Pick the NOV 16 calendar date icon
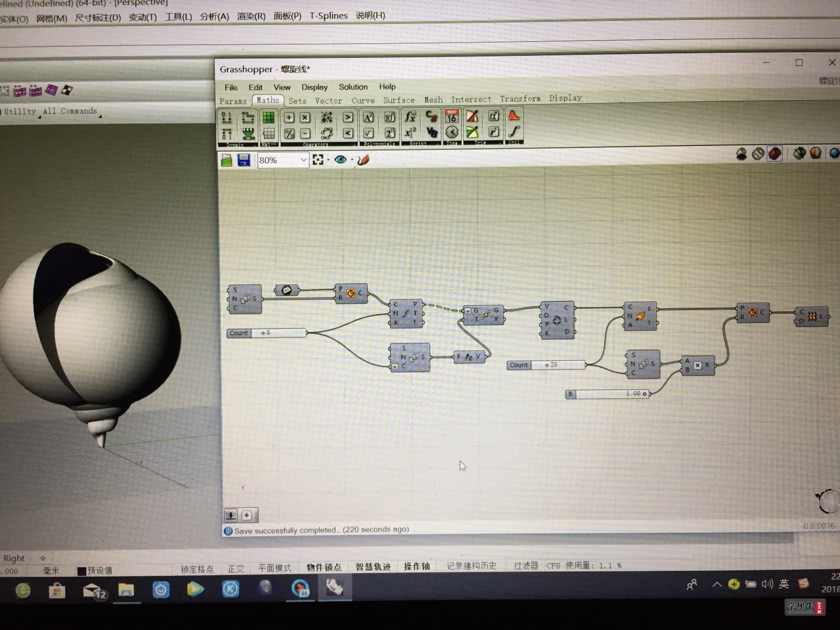The width and height of the screenshot is (840, 630). (x=452, y=116)
